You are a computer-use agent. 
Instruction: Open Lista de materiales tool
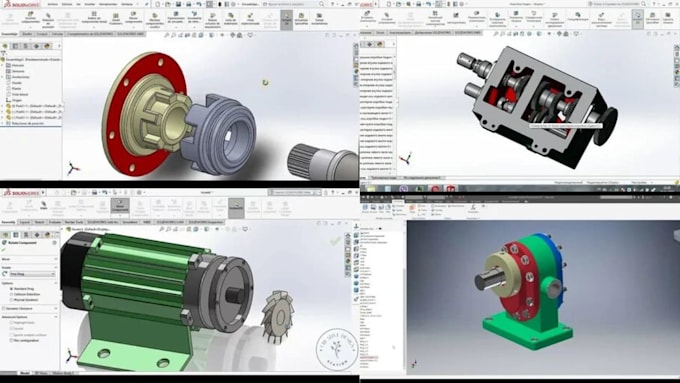click(231, 20)
